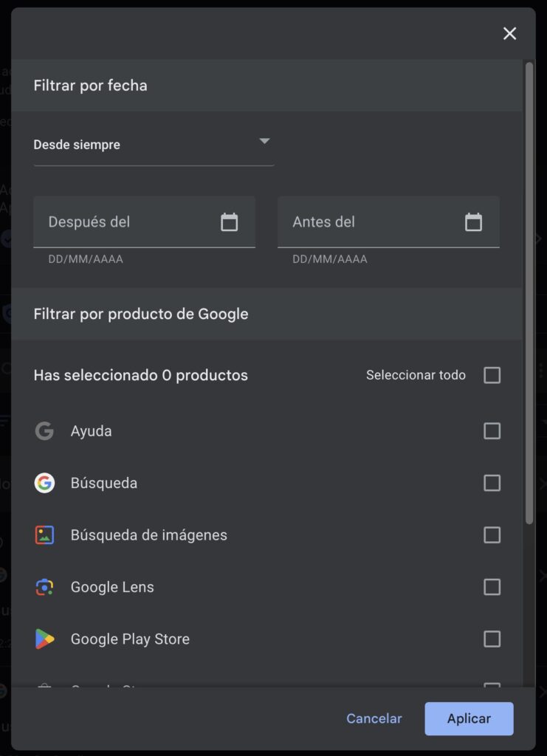Click the colorful Google Búsqueda icon
Image resolution: width=547 pixels, height=756 pixels.
point(44,483)
